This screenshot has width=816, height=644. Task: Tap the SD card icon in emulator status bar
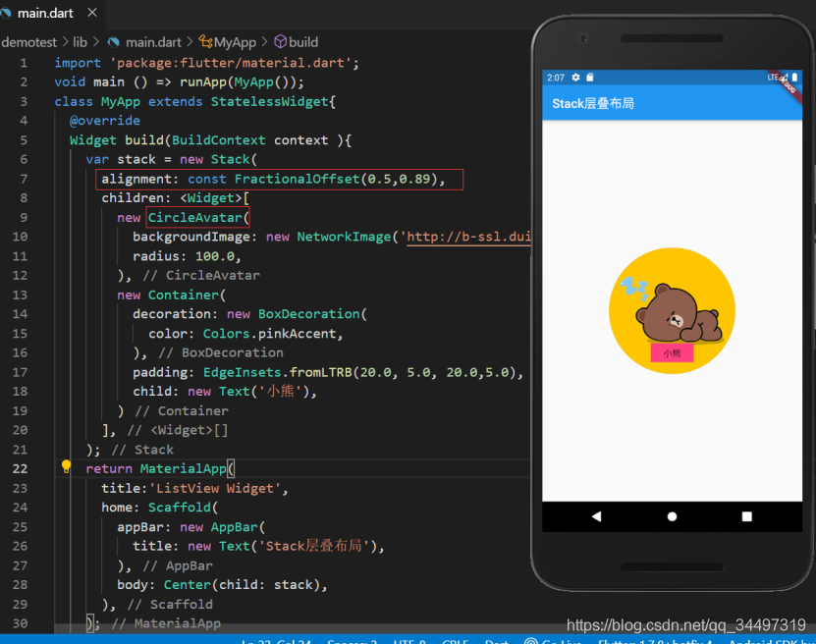click(589, 78)
